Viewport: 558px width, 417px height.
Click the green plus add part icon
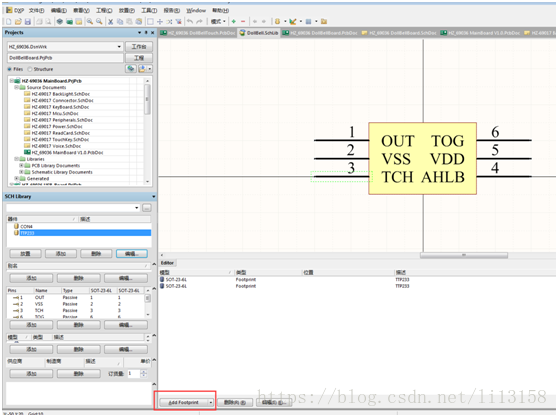click(x=234, y=22)
